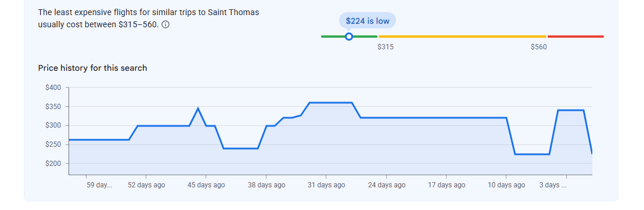The height and width of the screenshot is (210, 644).
Task: Click the '24 days ago' axis label
Action: coord(387,185)
